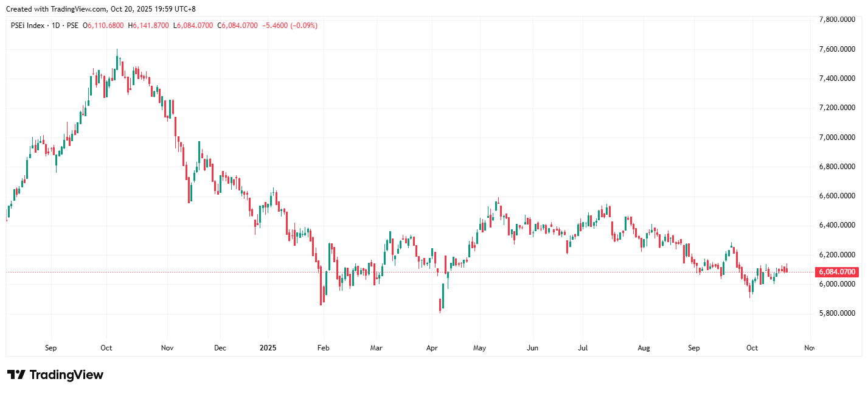Click the −5.4600 (−0.09%) change value
Image resolution: width=868 pixels, height=393 pixels.
[289, 26]
